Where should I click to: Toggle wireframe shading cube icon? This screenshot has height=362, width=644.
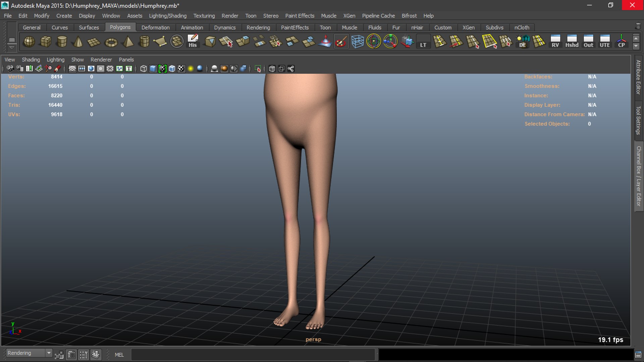click(x=144, y=69)
